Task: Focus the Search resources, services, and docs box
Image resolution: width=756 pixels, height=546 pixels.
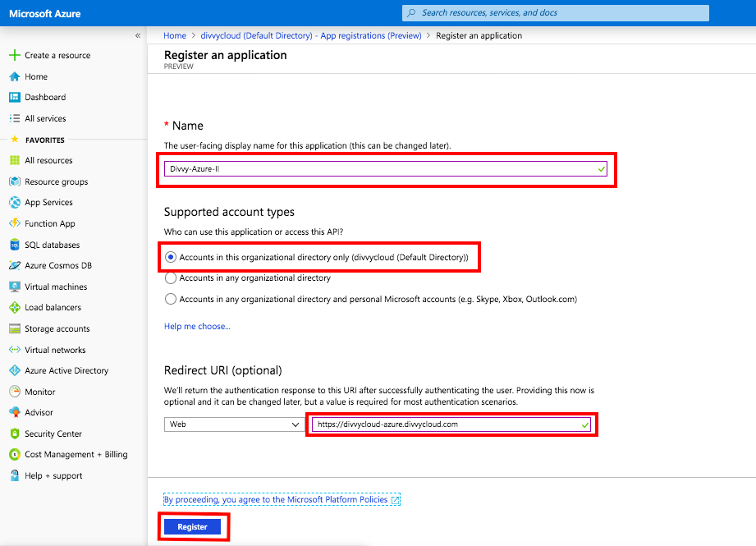Action: click(556, 13)
